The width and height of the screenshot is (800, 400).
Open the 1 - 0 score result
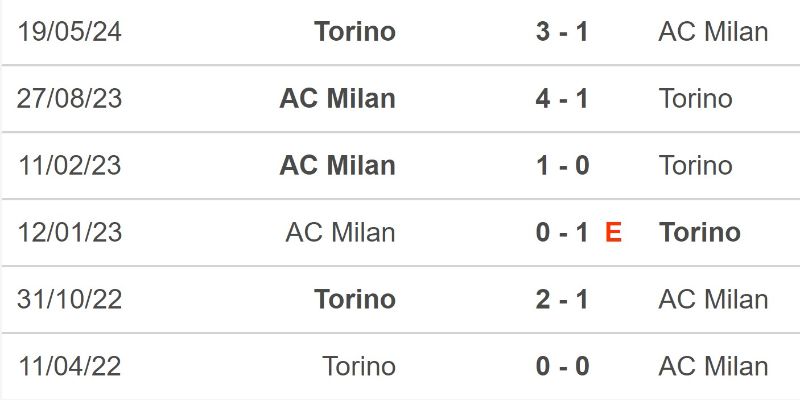coord(562,166)
